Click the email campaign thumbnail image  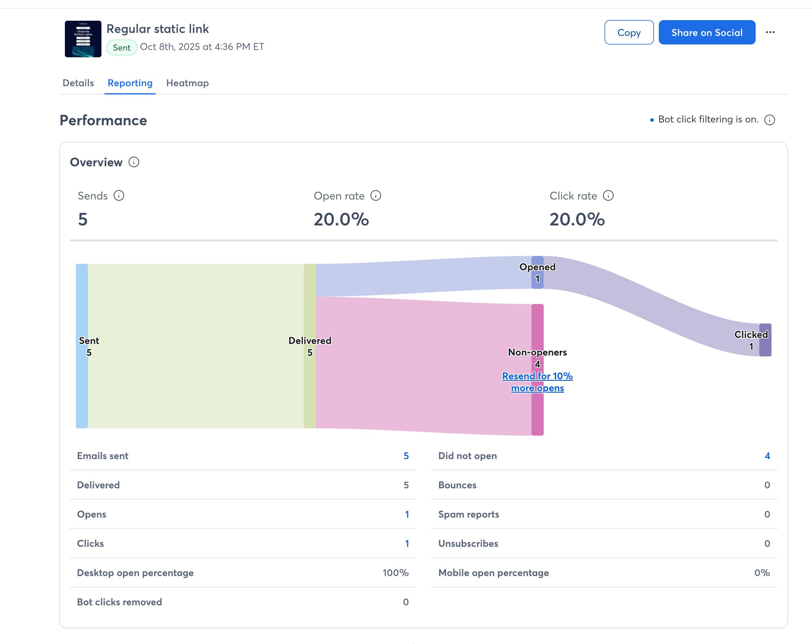(x=83, y=39)
